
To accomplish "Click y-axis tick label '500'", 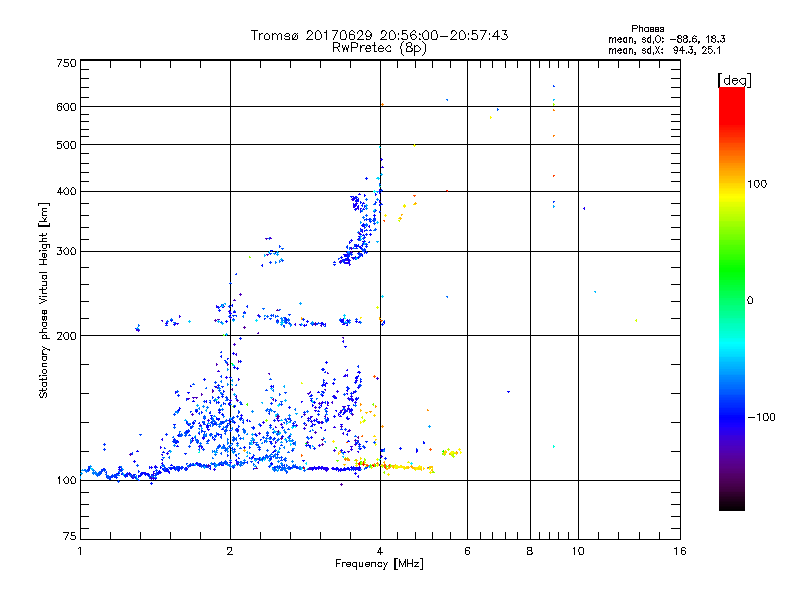I will click(66, 145).
